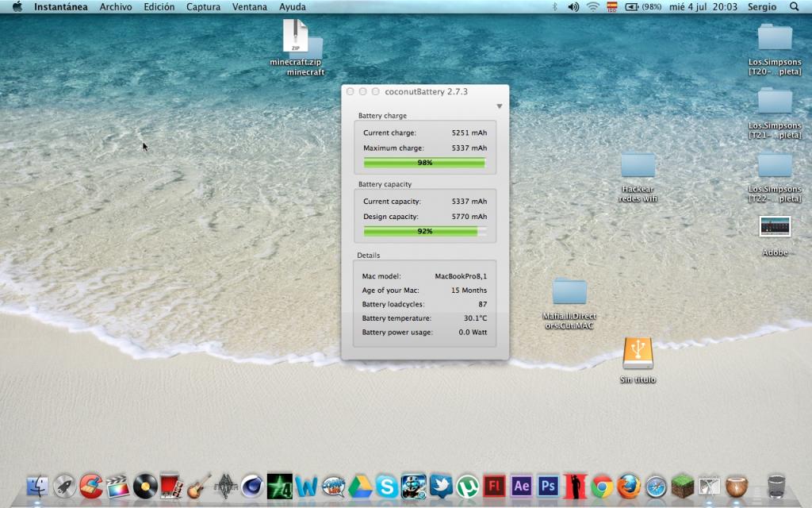812x508 pixels.
Task: Open the blue W app in dock
Action: (x=306, y=487)
